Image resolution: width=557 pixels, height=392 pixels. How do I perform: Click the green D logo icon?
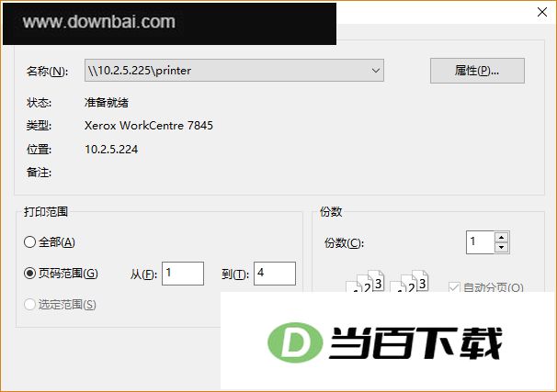[295, 342]
